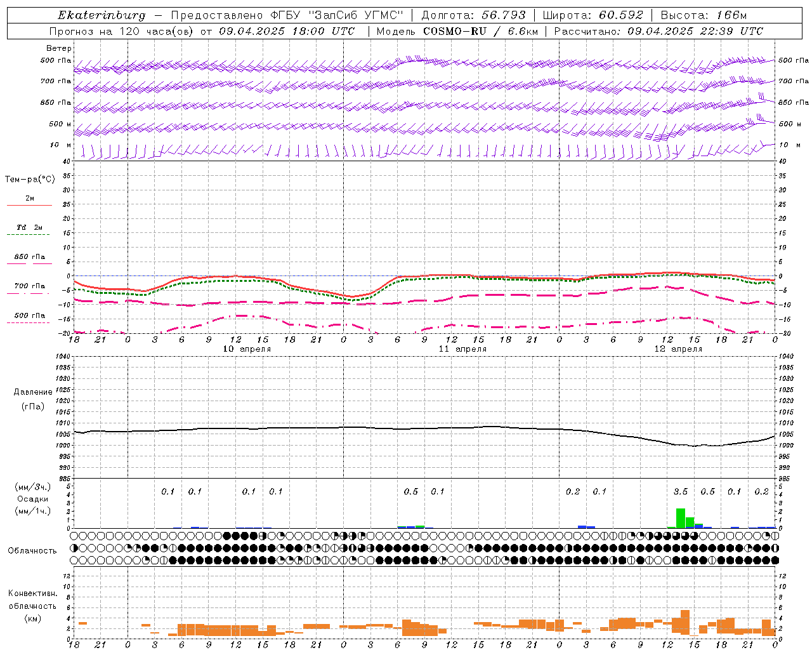Click the 'Высота: 166м' elevation text

[x=704, y=15]
